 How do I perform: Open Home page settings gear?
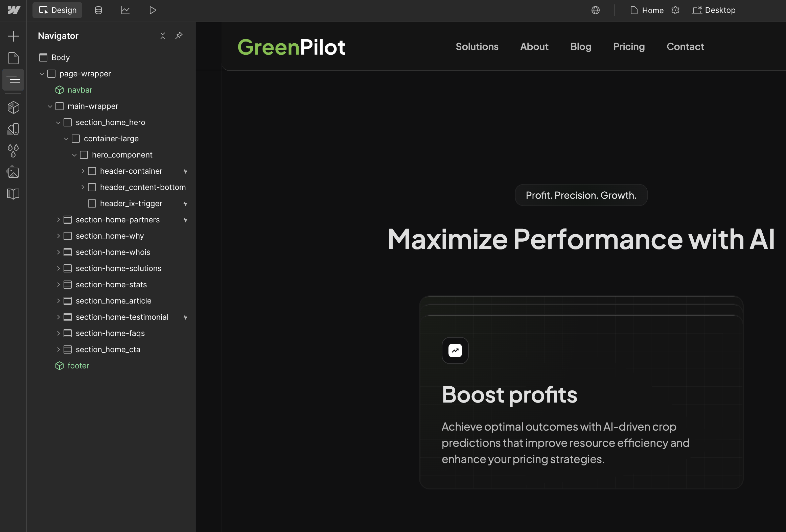(x=675, y=10)
